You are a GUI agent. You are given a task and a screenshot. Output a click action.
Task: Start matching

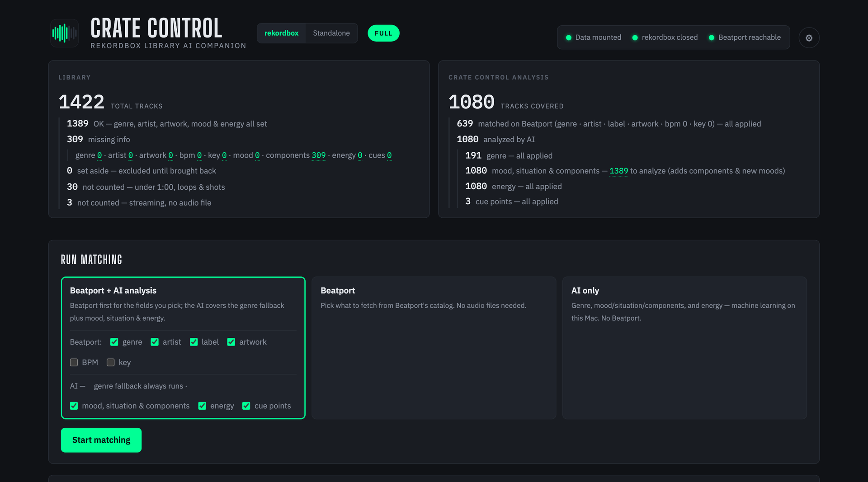tap(101, 440)
